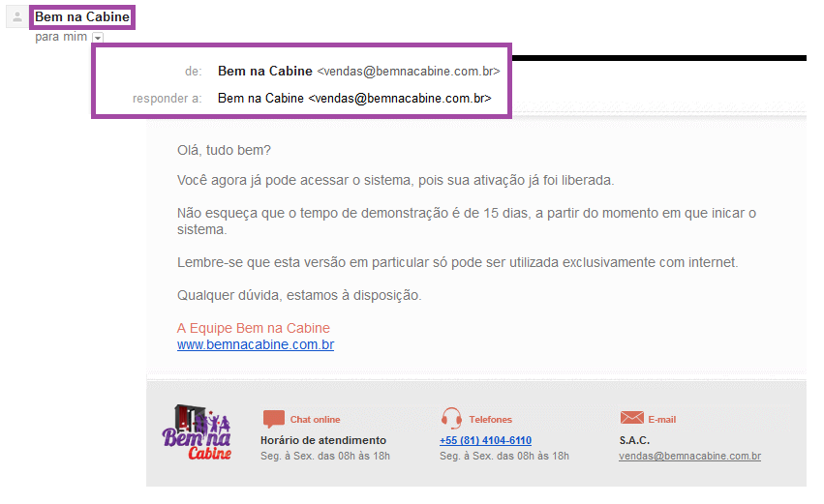Click the 'Telefones' label
This screenshot has width=824, height=504.
point(490,420)
